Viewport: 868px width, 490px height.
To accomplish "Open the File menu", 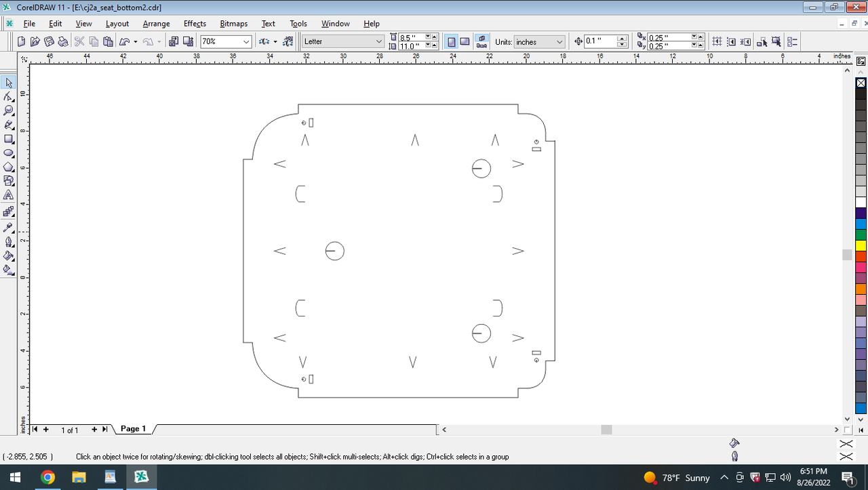I will 29,23.
